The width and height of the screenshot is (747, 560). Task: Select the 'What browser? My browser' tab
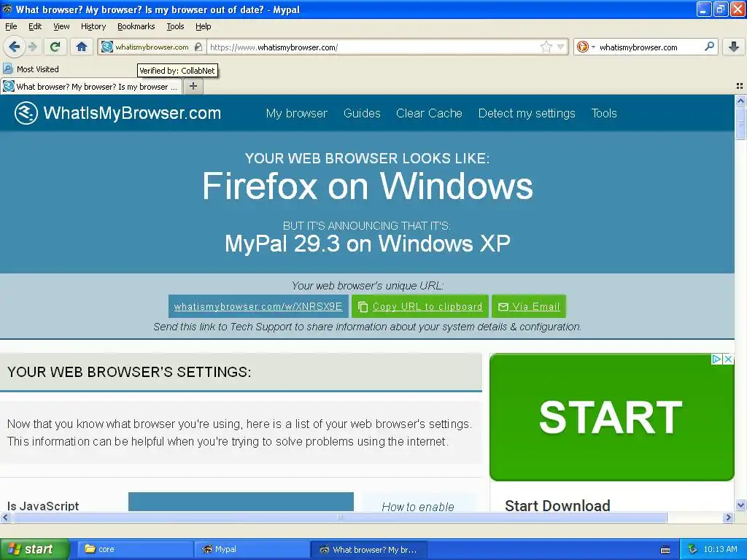tap(91, 87)
